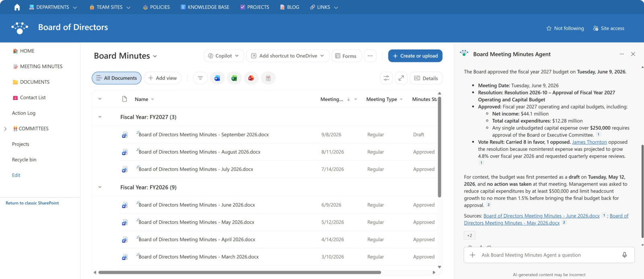Open the Site access option
Screen dimensions: 644x279
pos(609,28)
